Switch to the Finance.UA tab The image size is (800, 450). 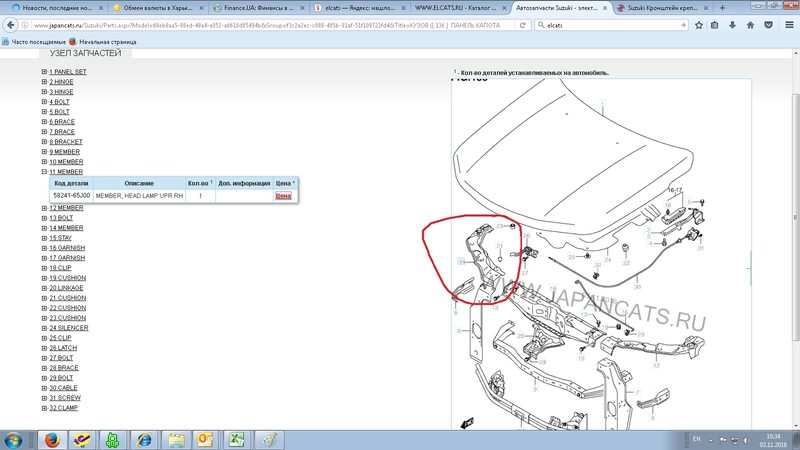[x=258, y=8]
